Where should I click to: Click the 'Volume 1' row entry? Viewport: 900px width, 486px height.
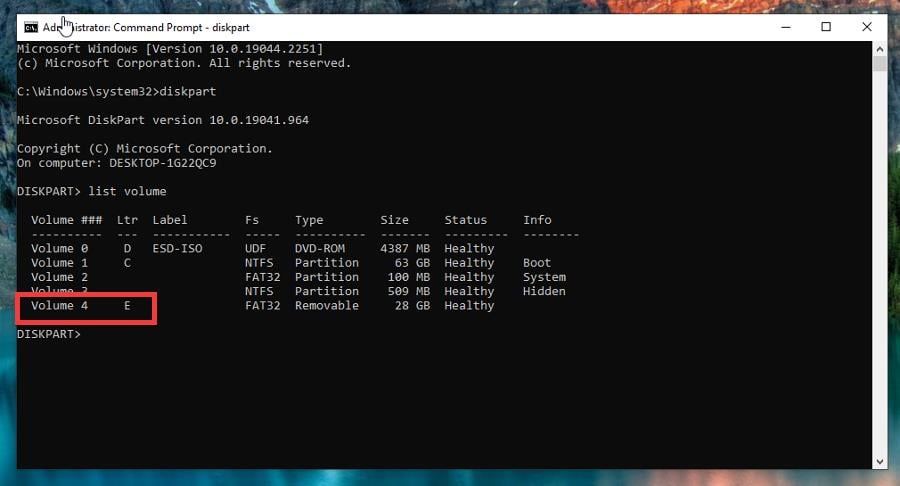pyautogui.click(x=60, y=263)
